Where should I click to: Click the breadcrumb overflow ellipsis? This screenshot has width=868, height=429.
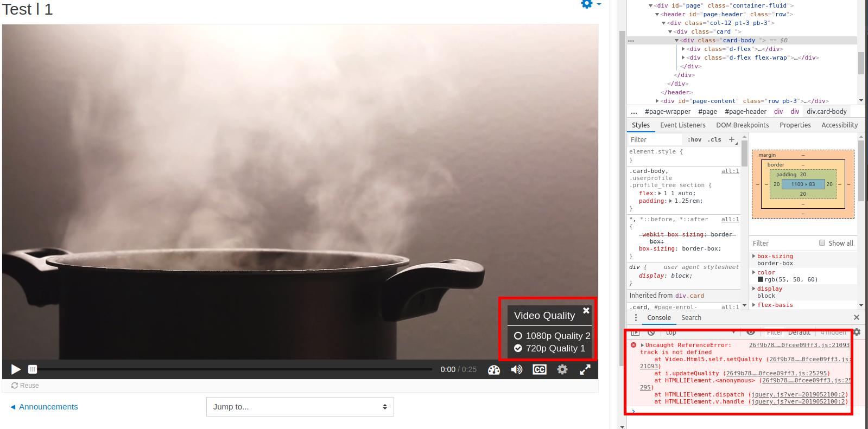point(634,112)
